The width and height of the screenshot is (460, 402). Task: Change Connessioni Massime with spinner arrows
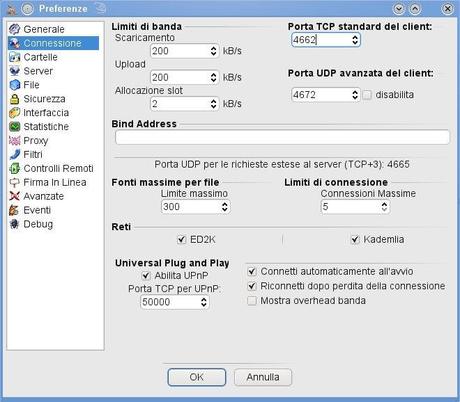pyautogui.click(x=384, y=207)
